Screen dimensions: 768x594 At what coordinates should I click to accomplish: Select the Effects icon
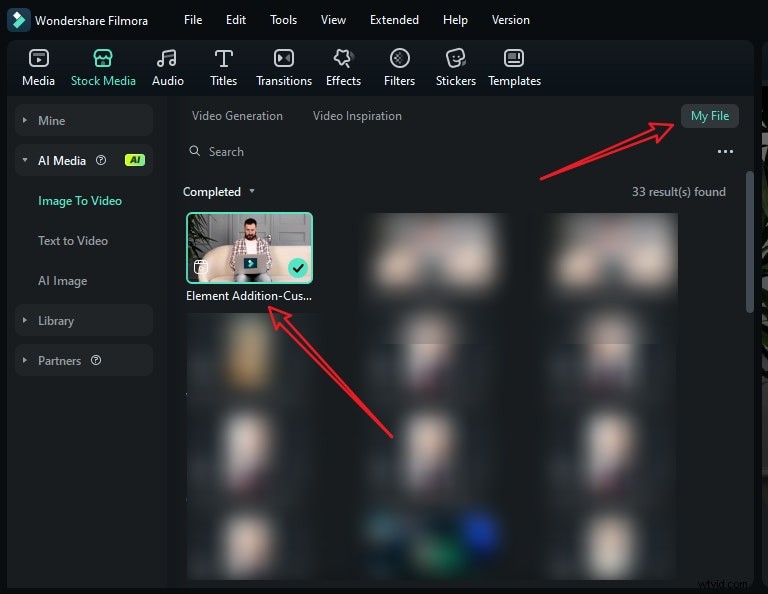click(343, 67)
